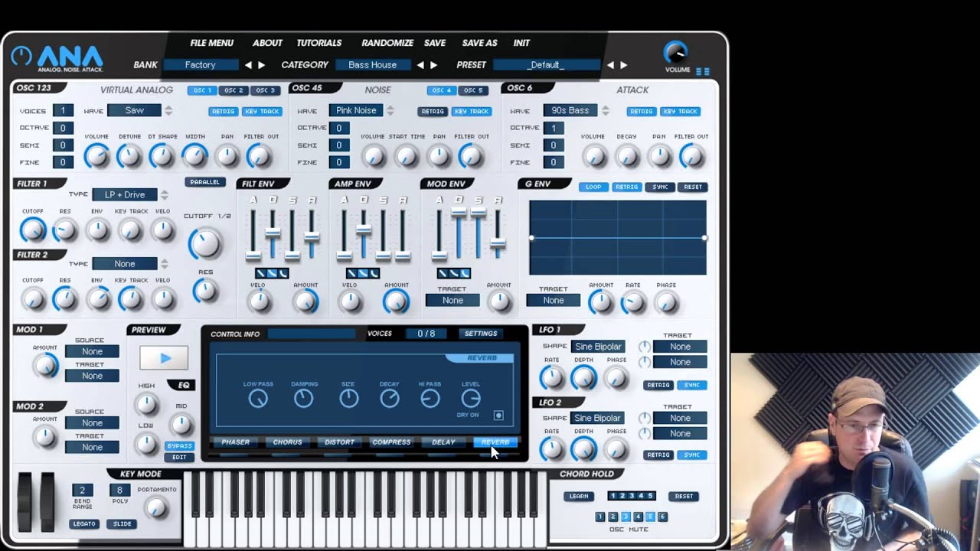Open the Category dropdown showing Bass House
Screen dimensions: 980x551
[373, 65]
